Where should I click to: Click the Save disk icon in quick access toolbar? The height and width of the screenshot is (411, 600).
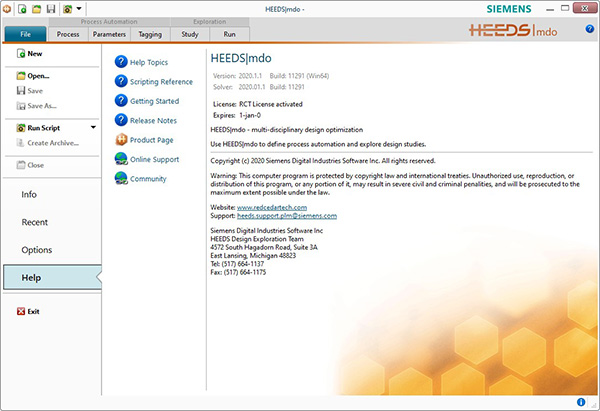51,9
